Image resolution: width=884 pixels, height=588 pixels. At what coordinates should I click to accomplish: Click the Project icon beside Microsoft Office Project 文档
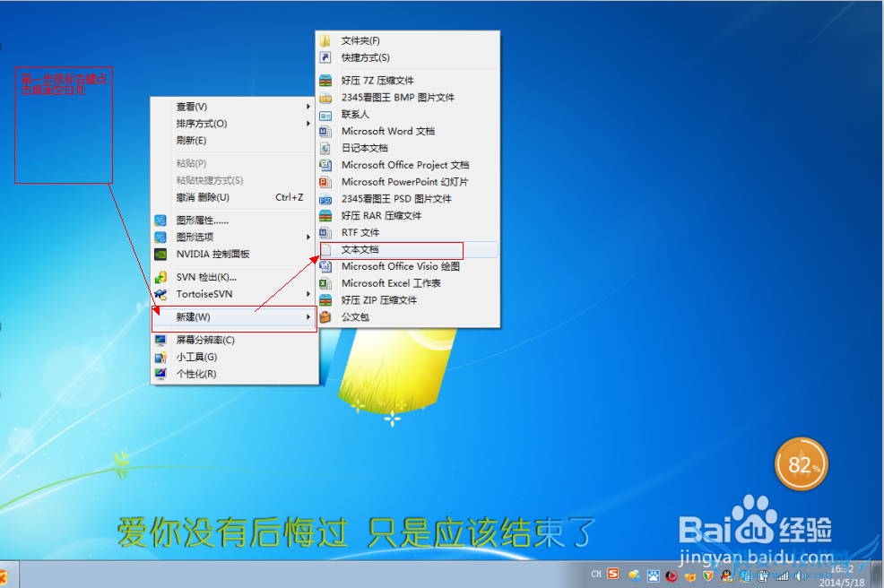click(x=325, y=165)
